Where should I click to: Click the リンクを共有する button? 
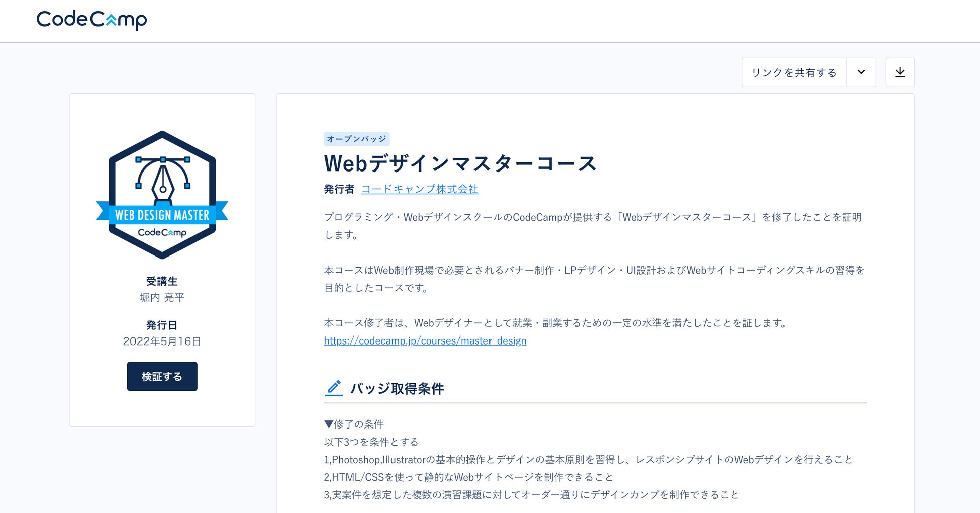[x=794, y=72]
